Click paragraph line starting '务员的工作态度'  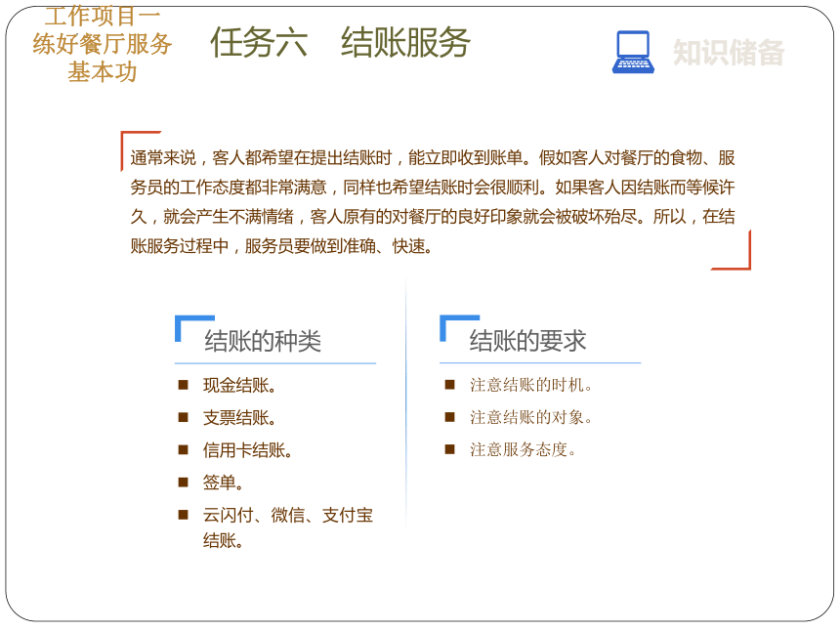tap(433, 187)
